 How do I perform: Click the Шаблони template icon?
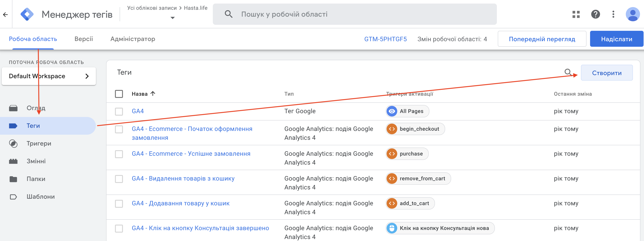13,197
